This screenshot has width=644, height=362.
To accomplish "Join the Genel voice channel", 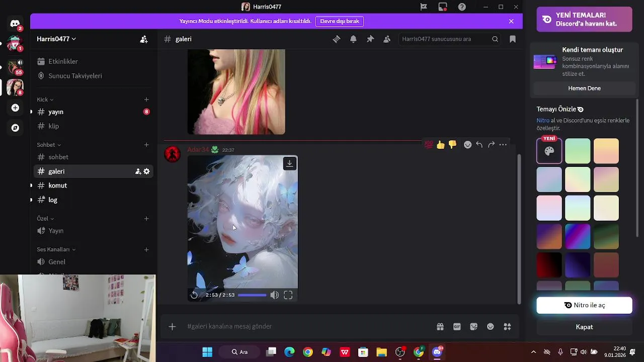I will [93, 261].
